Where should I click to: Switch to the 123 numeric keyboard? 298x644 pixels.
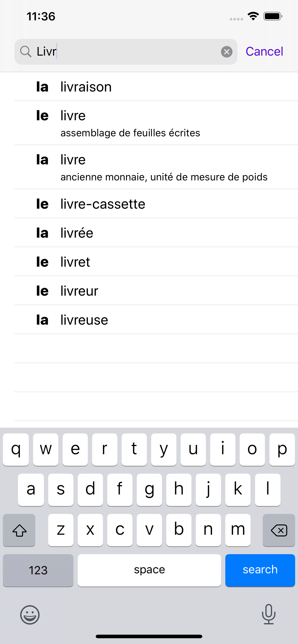point(38,570)
